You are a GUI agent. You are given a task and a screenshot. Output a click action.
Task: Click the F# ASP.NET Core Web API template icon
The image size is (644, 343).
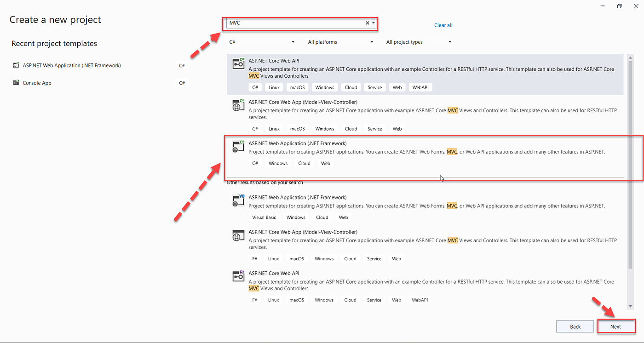(x=238, y=276)
